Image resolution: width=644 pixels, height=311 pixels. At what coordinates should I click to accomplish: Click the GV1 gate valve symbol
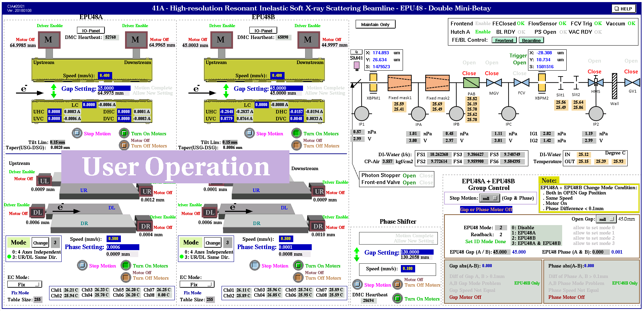click(x=632, y=83)
